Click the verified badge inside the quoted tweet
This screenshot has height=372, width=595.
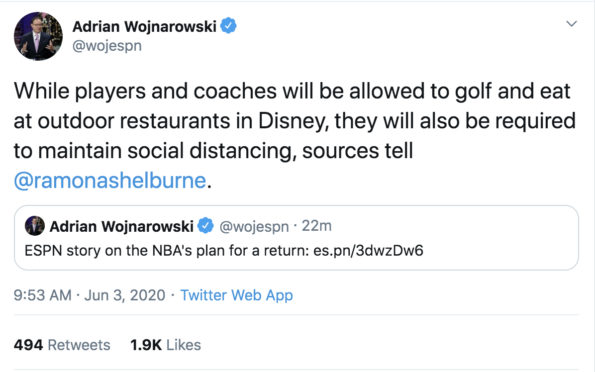point(205,226)
